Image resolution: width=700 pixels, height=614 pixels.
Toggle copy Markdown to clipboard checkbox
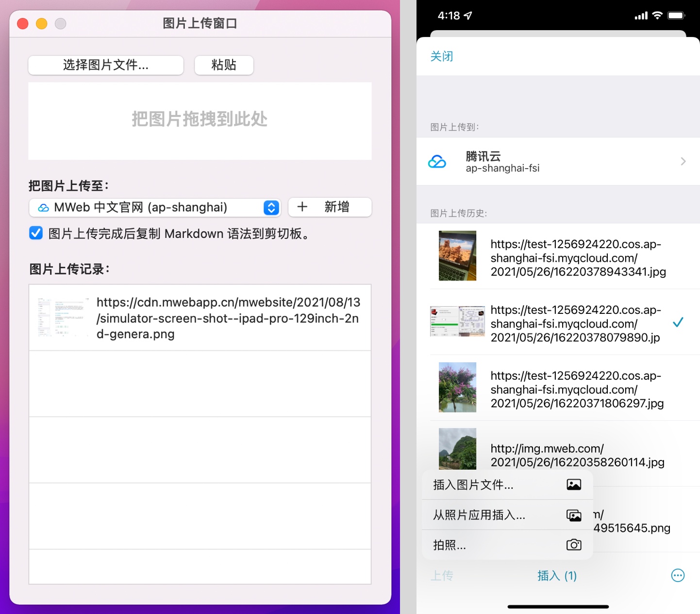click(x=36, y=233)
